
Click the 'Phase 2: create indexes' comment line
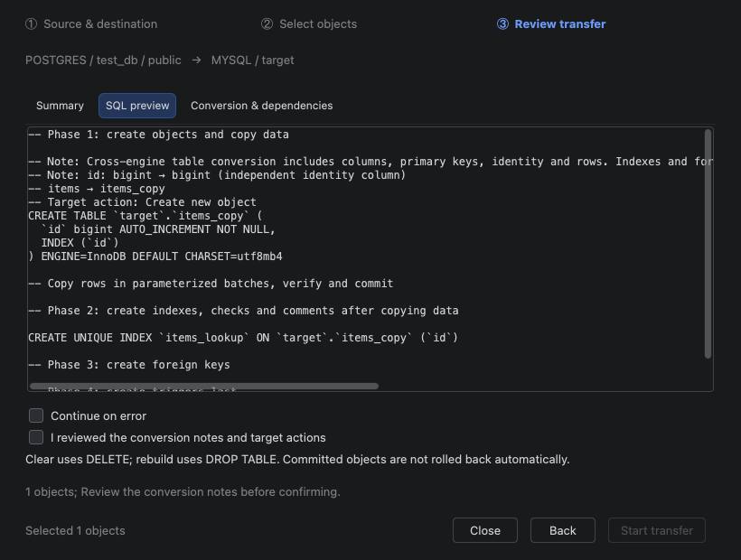243,311
